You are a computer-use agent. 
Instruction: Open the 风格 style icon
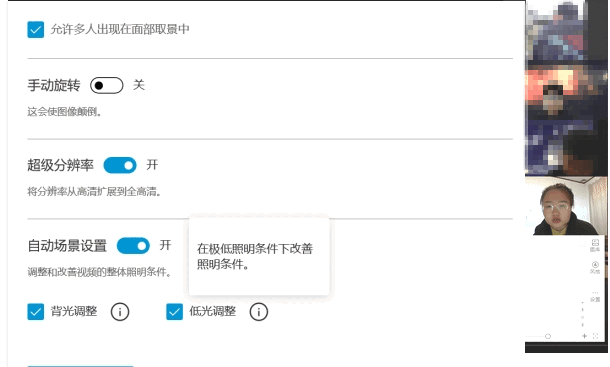(x=595, y=268)
